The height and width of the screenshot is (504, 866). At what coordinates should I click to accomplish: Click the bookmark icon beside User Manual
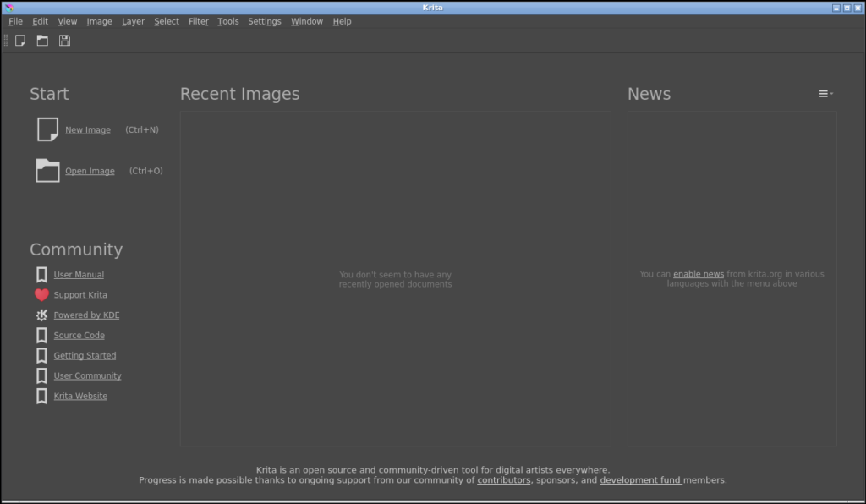tap(42, 274)
